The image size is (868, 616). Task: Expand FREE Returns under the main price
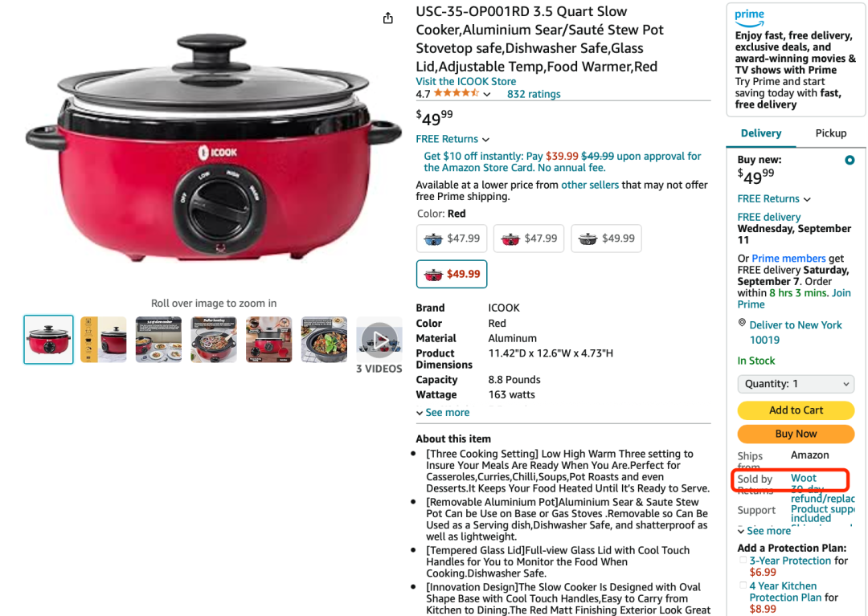(452, 140)
